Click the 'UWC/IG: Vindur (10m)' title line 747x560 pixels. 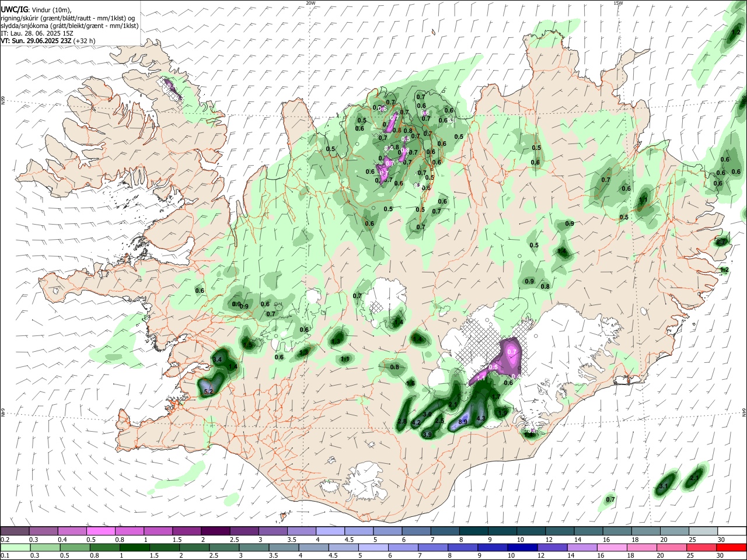pos(36,10)
